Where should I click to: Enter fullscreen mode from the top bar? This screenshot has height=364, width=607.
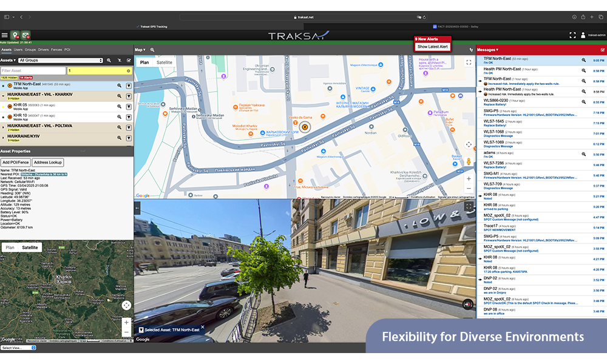click(x=572, y=35)
